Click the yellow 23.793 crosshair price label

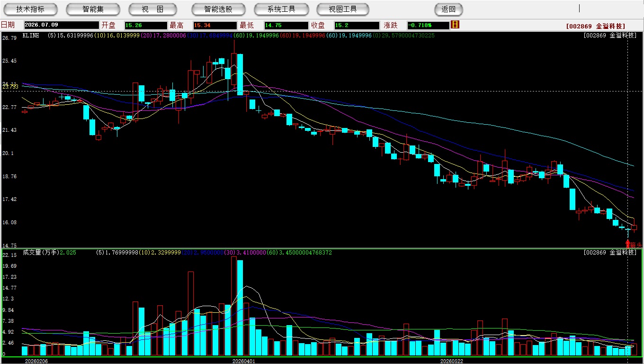pyautogui.click(x=10, y=87)
